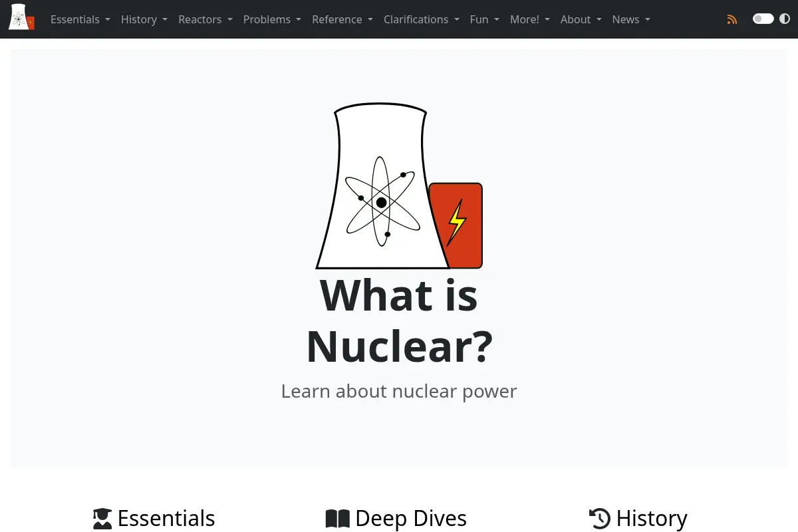Toggle the dark mode switch
This screenshot has width=798, height=532.
[763, 19]
